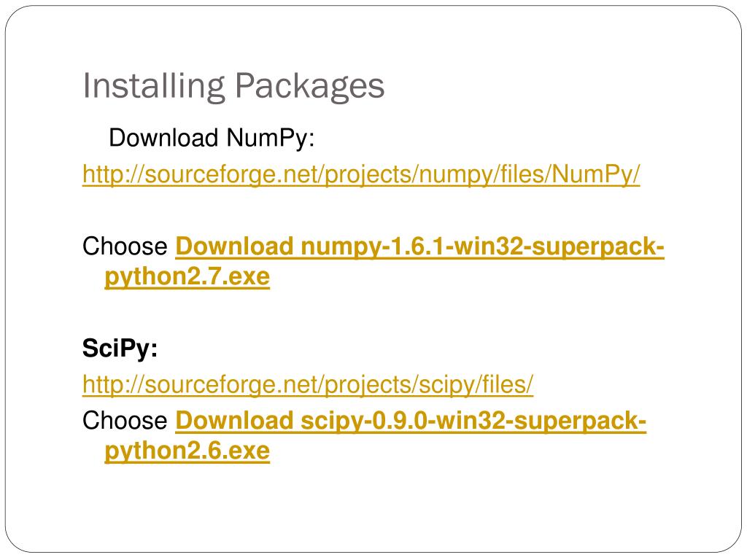Click the black NumPy: word

pyautogui.click(x=271, y=138)
